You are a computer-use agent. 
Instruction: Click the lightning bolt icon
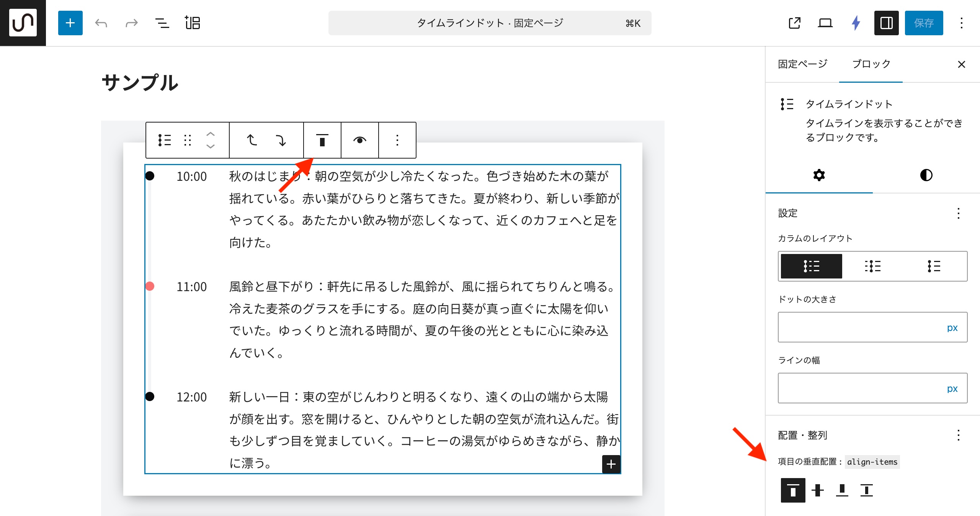(856, 23)
